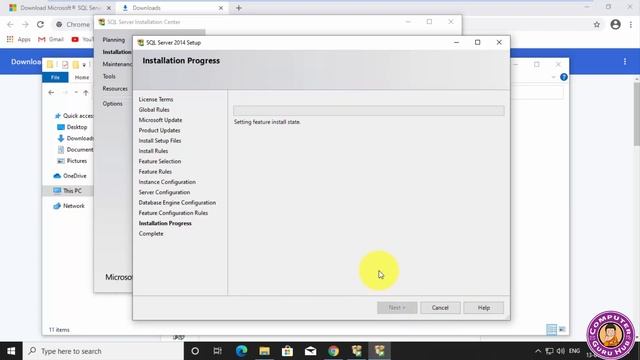Click the SQL Server 2014 Setup title icon
The height and width of the screenshot is (360, 640).
click(x=140, y=42)
